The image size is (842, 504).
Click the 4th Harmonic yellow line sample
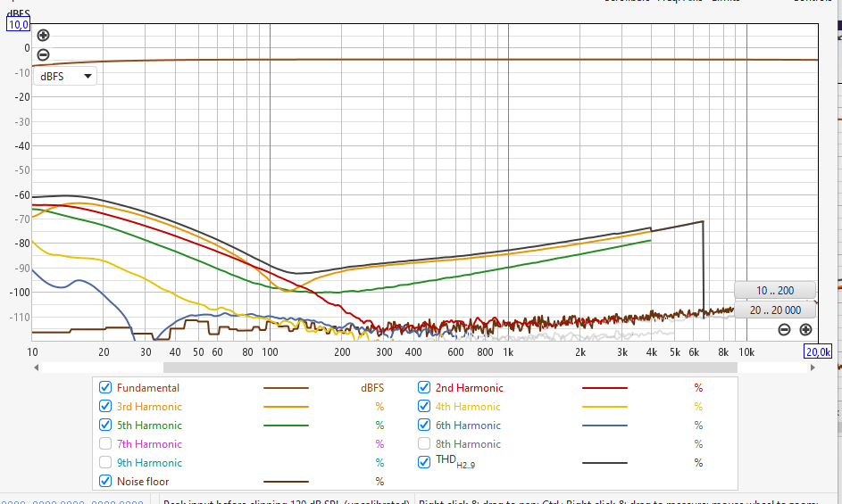pyautogui.click(x=604, y=407)
